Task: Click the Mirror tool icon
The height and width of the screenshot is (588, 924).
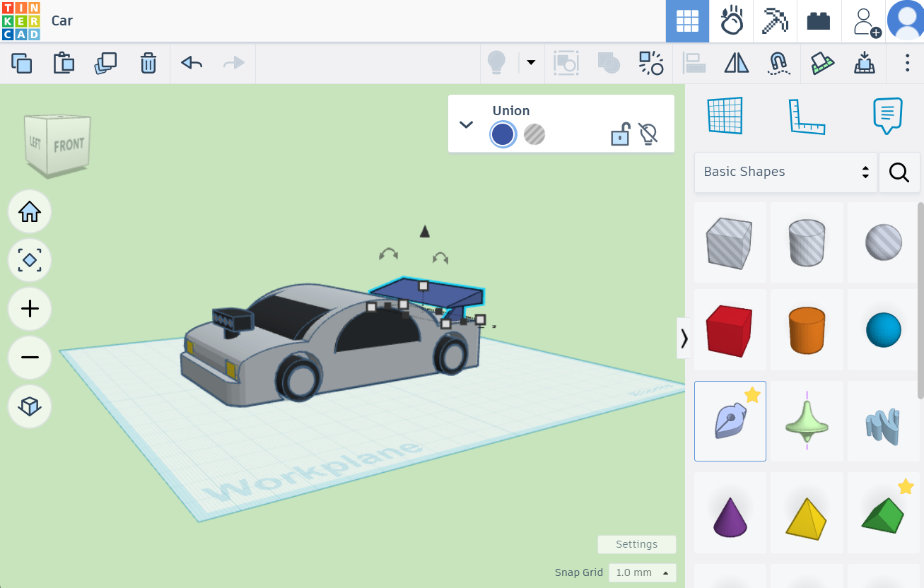Action: 737,63
